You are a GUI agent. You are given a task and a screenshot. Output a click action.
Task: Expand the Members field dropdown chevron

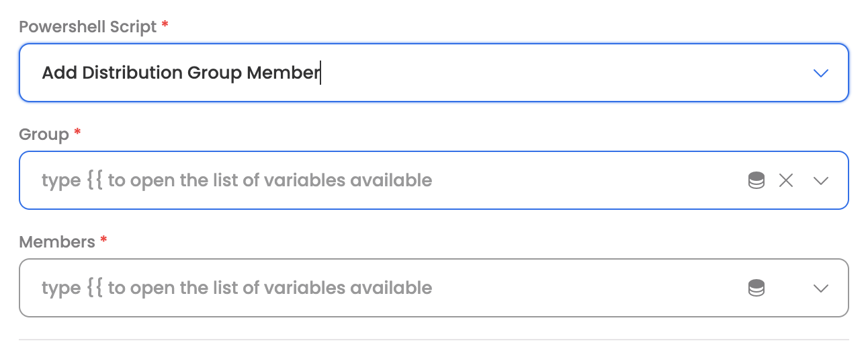[820, 289]
